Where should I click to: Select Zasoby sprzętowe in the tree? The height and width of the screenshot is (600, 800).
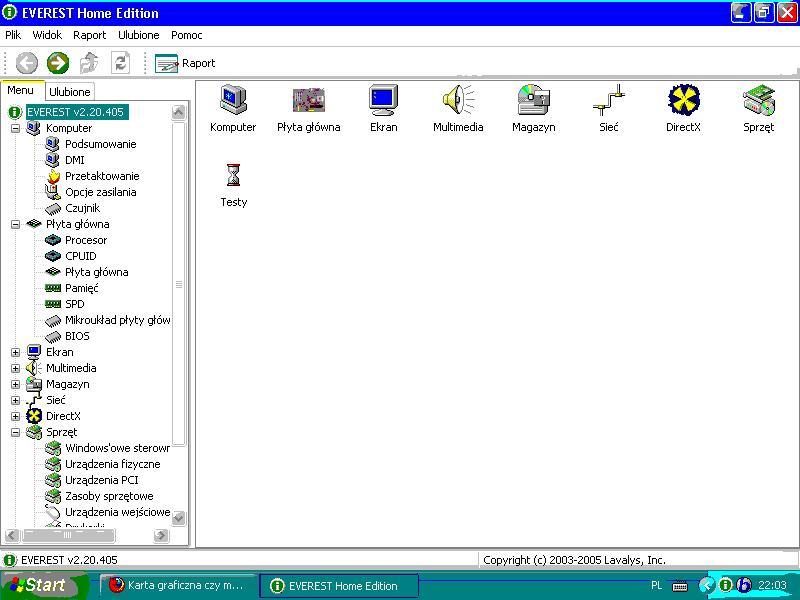point(109,496)
